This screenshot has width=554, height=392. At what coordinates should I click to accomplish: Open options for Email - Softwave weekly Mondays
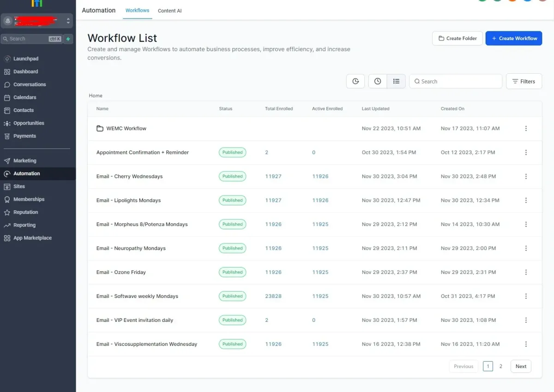[526, 296]
